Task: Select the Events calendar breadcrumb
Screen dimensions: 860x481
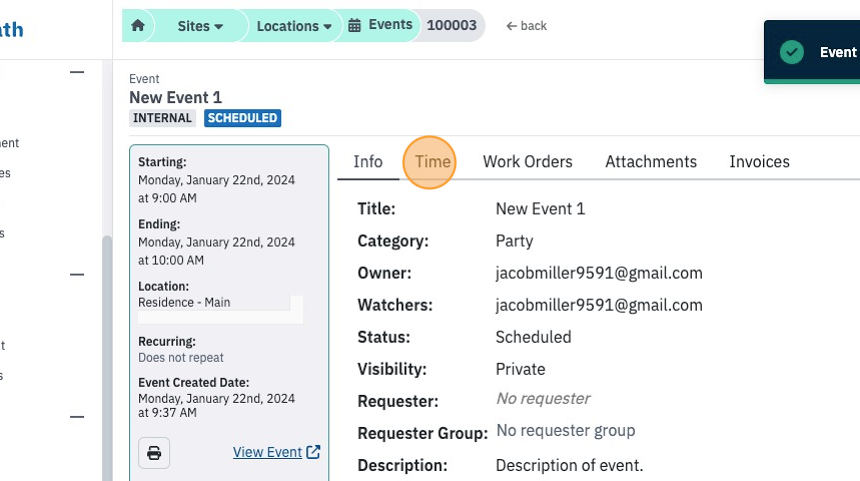Action: pos(380,25)
